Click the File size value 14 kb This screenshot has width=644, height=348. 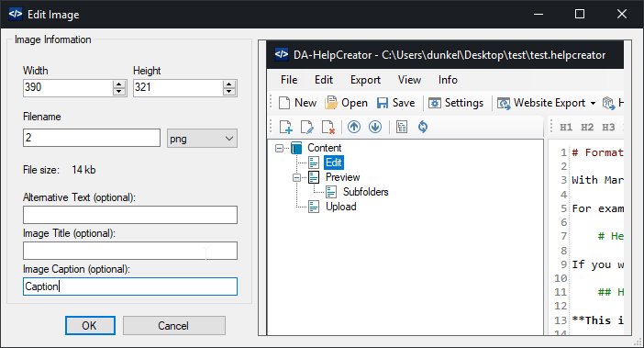pos(83,170)
